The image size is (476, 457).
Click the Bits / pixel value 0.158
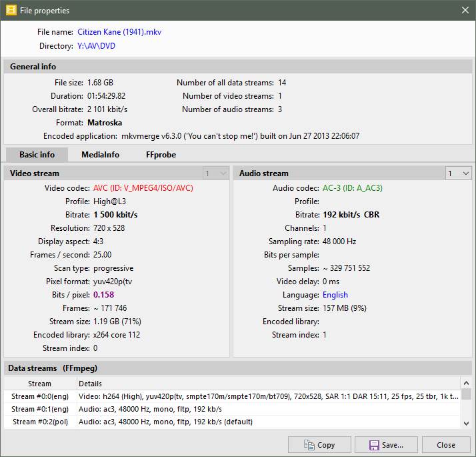(x=103, y=295)
